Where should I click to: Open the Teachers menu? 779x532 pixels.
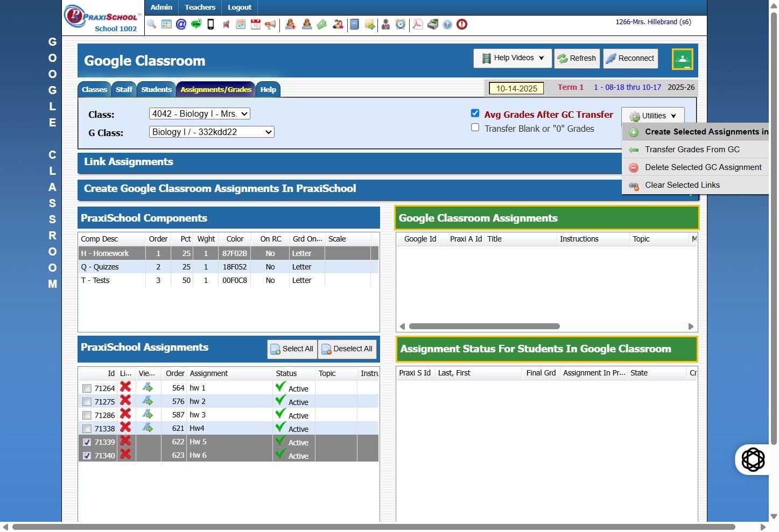200,8
